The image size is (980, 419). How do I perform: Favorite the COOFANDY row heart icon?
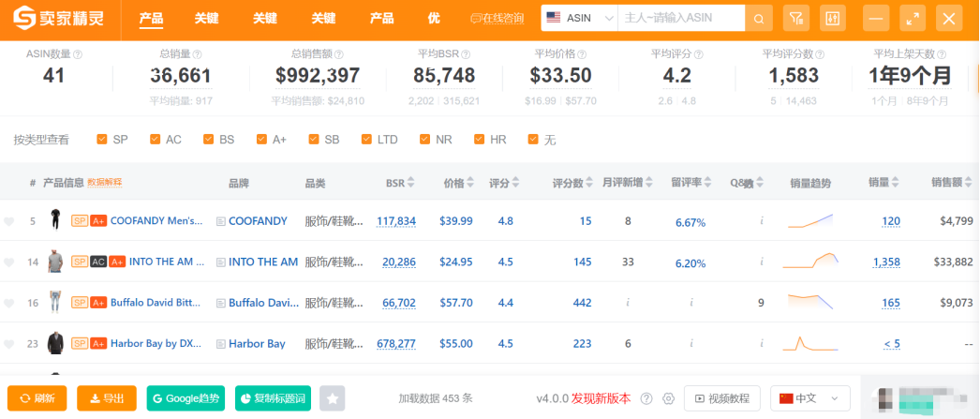tap(9, 222)
